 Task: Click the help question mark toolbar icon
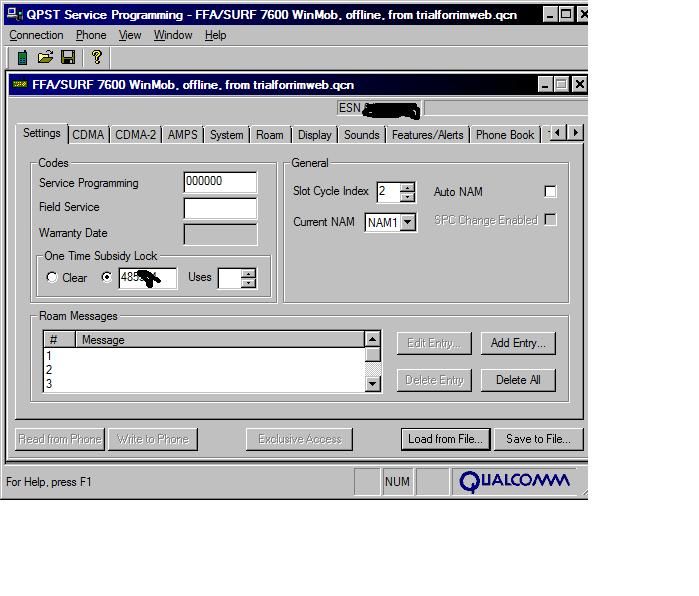(97, 57)
